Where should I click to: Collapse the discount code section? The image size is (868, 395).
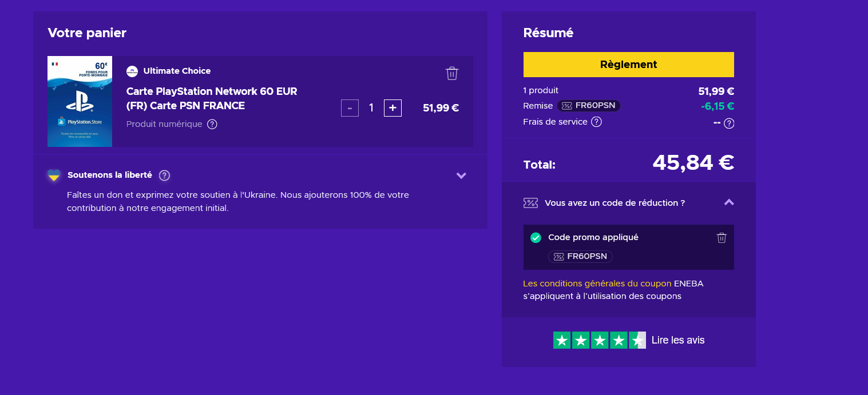coord(729,202)
